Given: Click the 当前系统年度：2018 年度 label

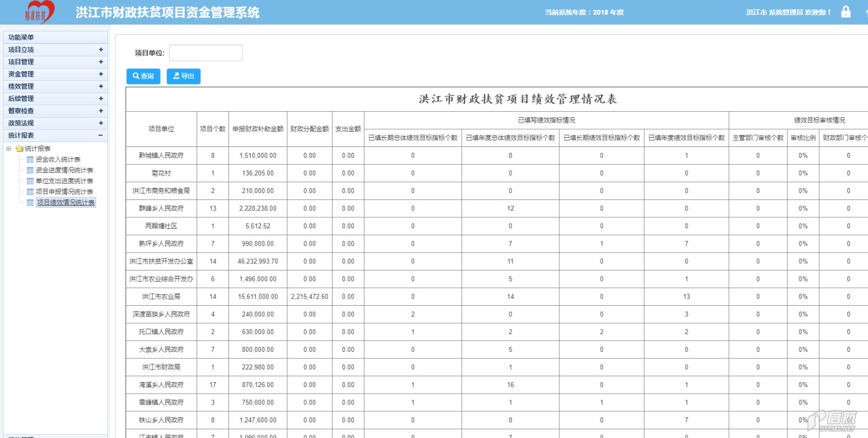Looking at the screenshot, I should [584, 12].
